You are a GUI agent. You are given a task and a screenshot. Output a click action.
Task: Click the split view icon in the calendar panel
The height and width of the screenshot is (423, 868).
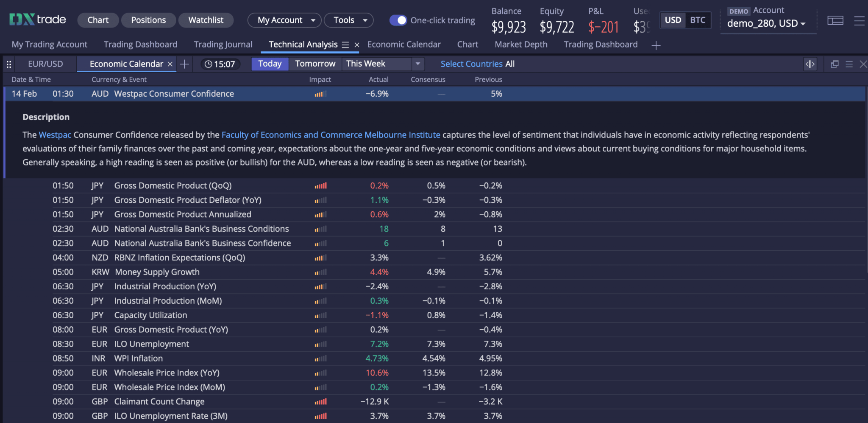(x=810, y=64)
